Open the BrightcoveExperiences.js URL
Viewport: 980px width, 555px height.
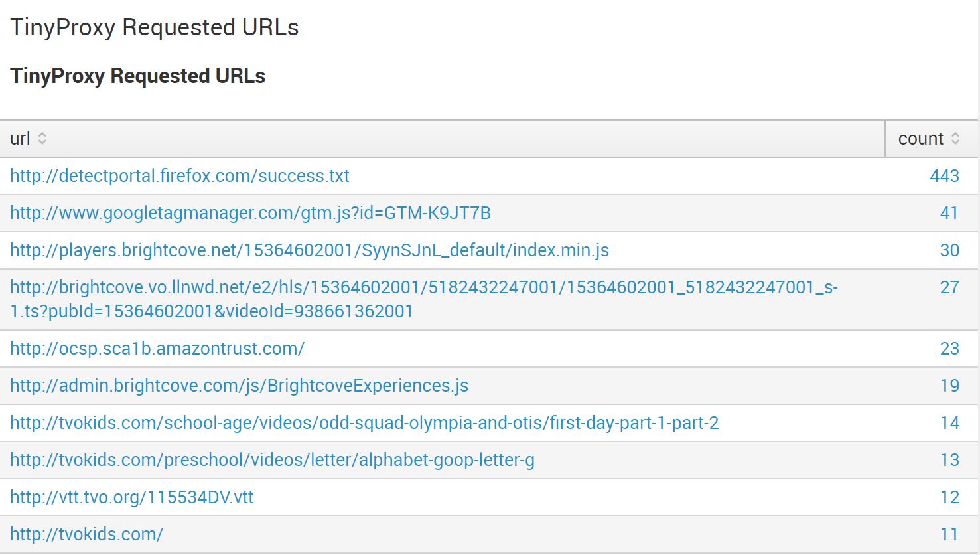[239, 386]
